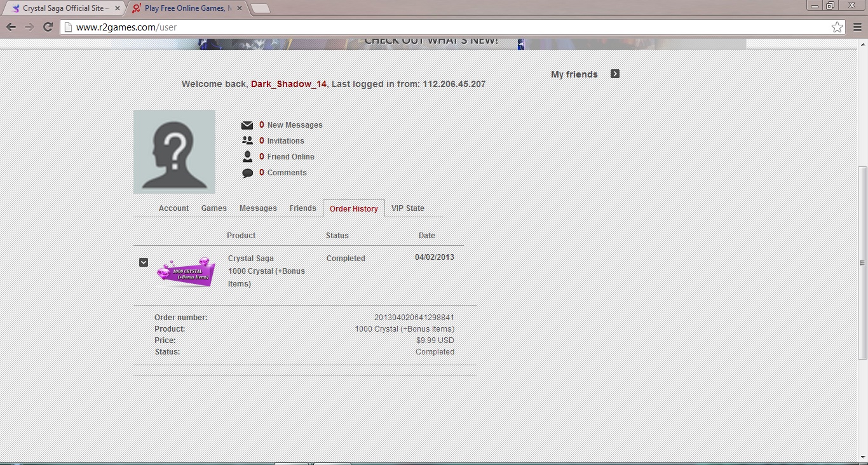Select the Games tab
Viewport: 868px width, 465px height.
click(x=214, y=208)
